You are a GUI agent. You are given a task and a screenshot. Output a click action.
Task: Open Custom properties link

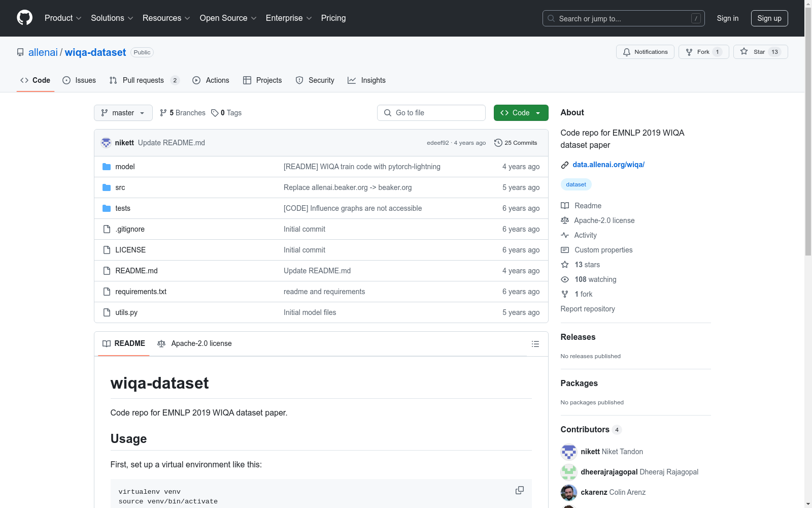[603, 250]
